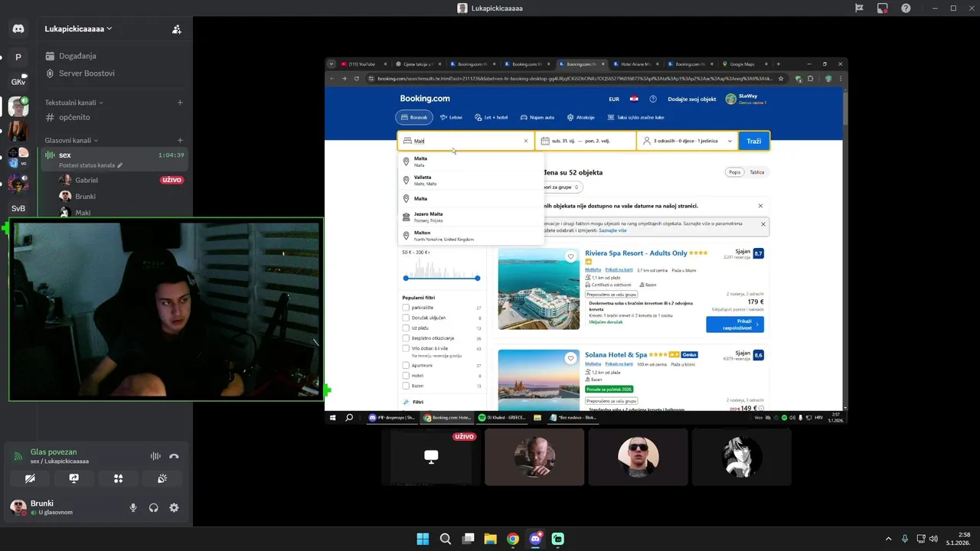This screenshot has height=551, width=980.
Task: Toggle noise suppression next to Glas povezan
Action: [x=155, y=456]
